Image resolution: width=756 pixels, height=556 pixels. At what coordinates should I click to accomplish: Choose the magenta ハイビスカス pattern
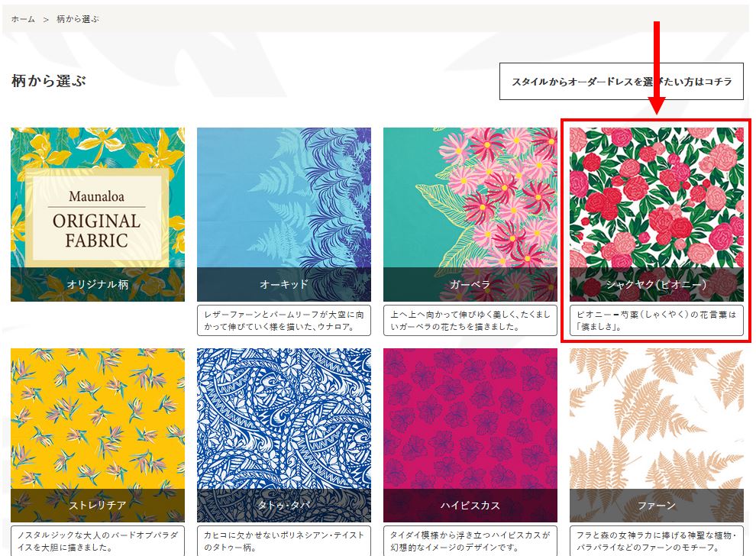tap(470, 435)
